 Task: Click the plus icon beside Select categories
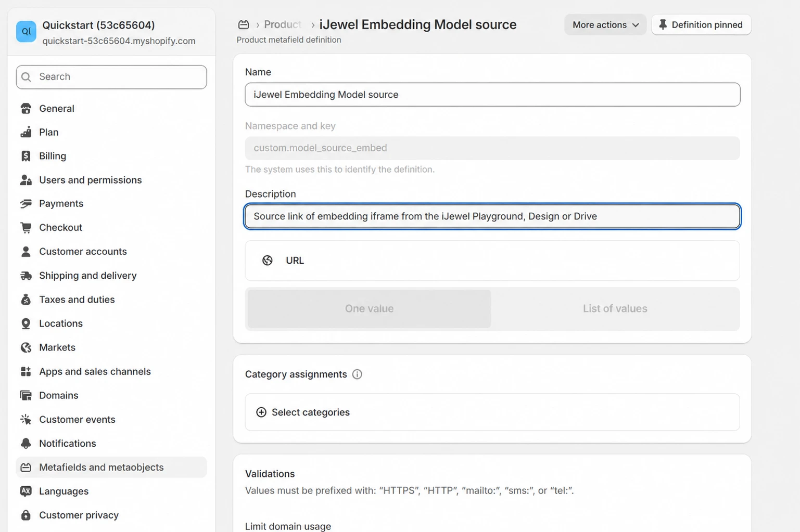(x=261, y=412)
